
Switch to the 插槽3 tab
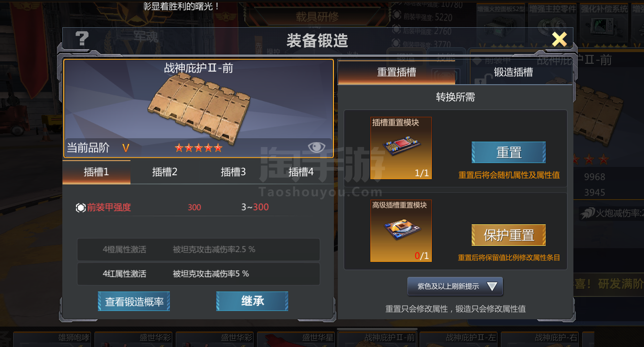tap(233, 172)
